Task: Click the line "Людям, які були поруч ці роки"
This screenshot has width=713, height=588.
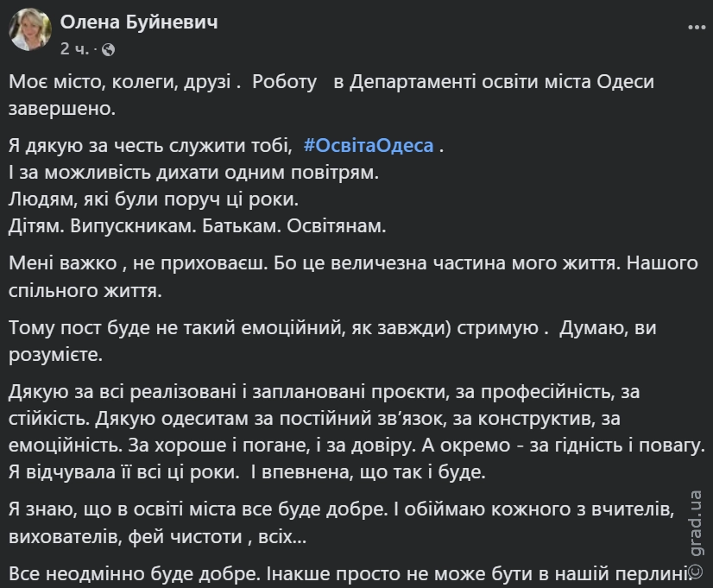Action: coord(153,199)
